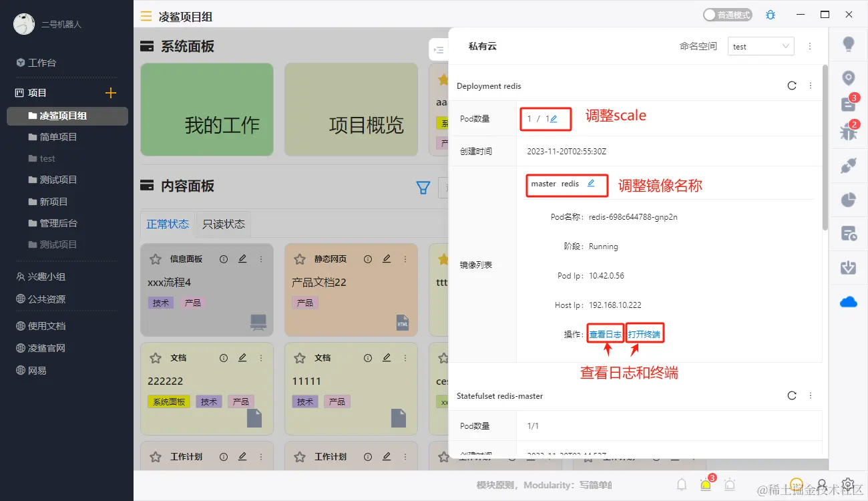868x501 pixels.
Task: Open more options next to namespace dropdown
Action: point(810,46)
